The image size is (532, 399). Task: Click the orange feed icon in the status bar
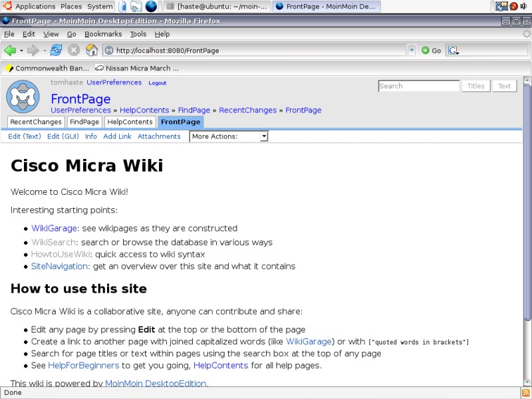526,392
